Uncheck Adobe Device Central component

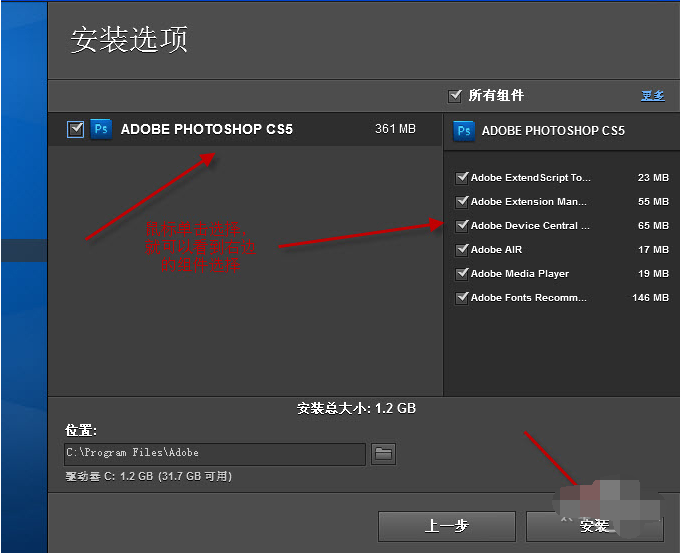pos(462,225)
